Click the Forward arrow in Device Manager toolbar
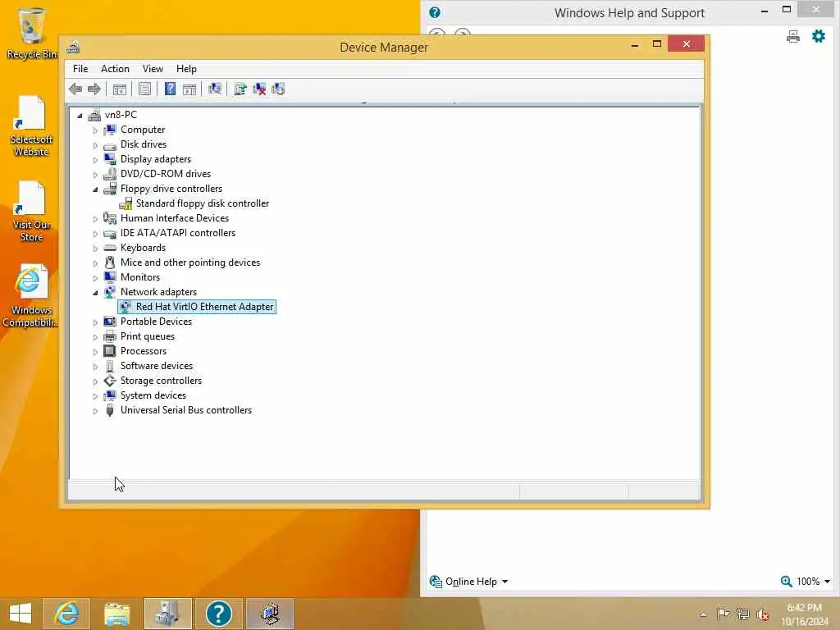Screen dimensions: 840x630 [x=94, y=89]
